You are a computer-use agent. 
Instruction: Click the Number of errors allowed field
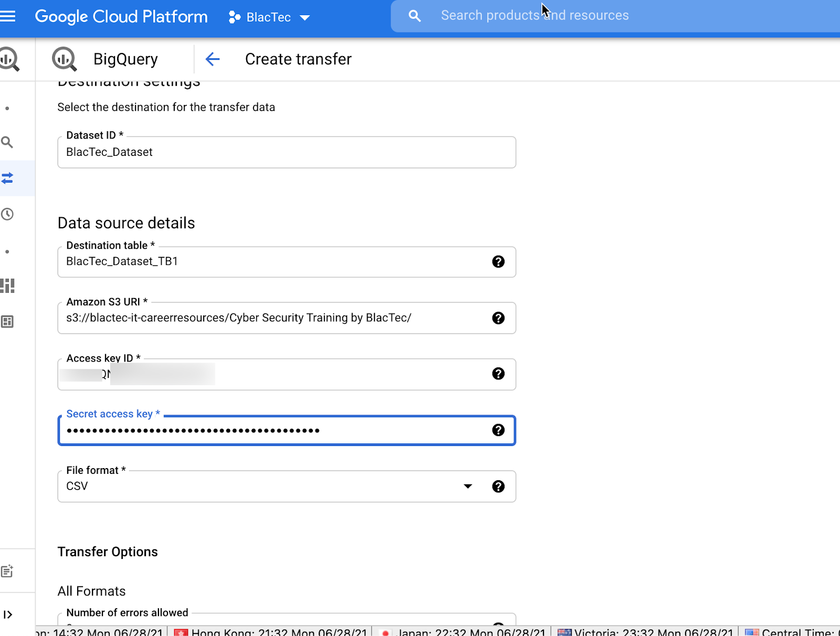[x=287, y=619]
